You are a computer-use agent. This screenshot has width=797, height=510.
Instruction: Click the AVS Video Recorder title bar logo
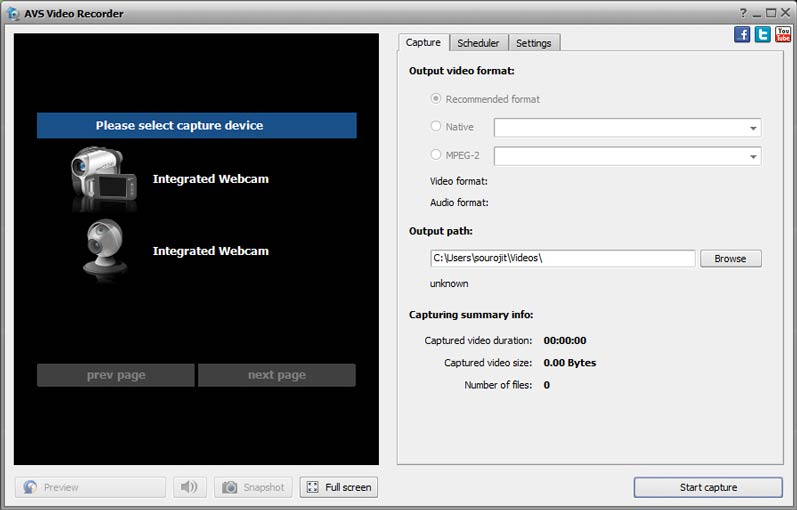13,13
